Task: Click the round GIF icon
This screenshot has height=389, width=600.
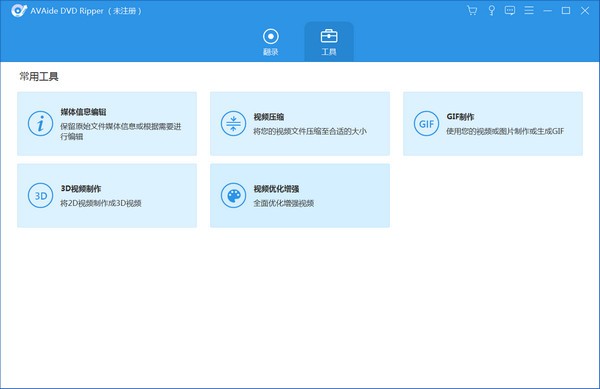Action: [x=426, y=124]
